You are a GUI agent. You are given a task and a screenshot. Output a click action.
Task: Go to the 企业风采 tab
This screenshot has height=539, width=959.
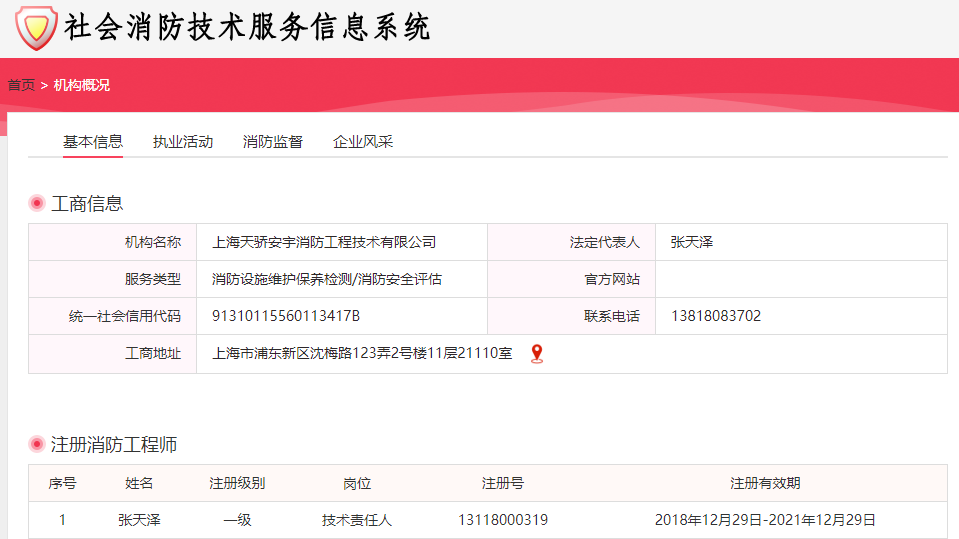click(x=363, y=142)
